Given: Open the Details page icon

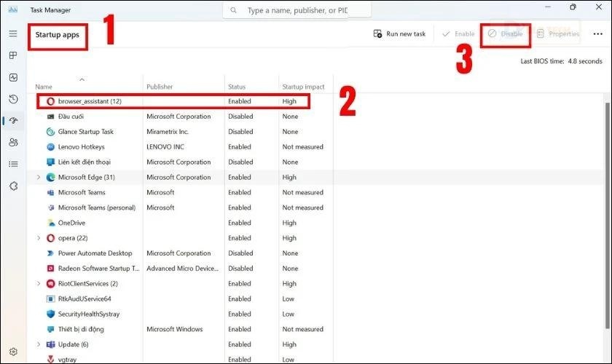Looking at the screenshot, I should 13,165.
